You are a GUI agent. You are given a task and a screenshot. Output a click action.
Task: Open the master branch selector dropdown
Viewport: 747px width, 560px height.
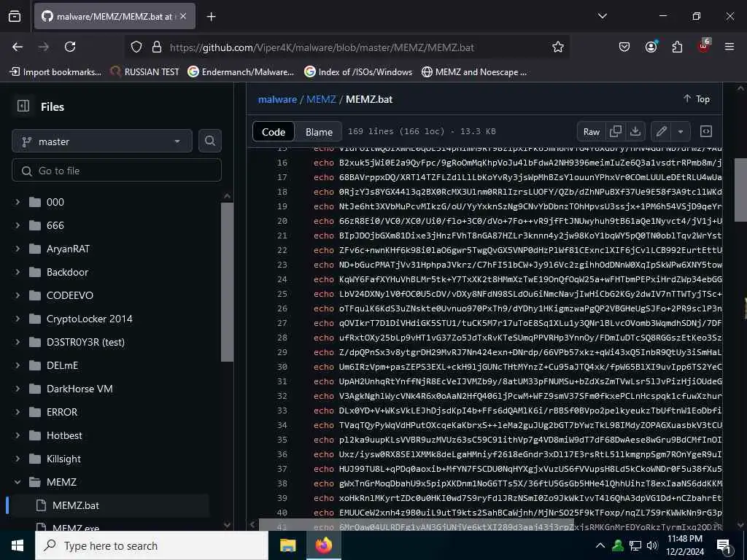102,141
